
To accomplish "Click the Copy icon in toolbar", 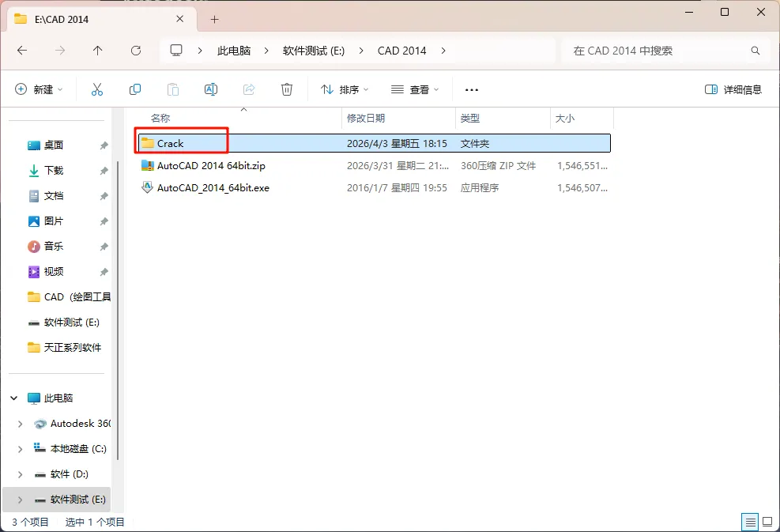I will click(135, 89).
